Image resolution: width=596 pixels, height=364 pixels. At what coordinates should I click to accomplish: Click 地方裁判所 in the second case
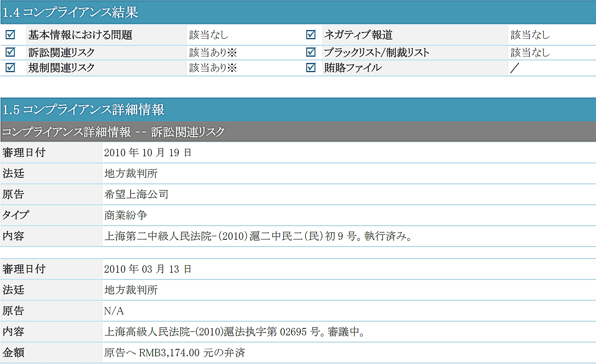pos(131,290)
